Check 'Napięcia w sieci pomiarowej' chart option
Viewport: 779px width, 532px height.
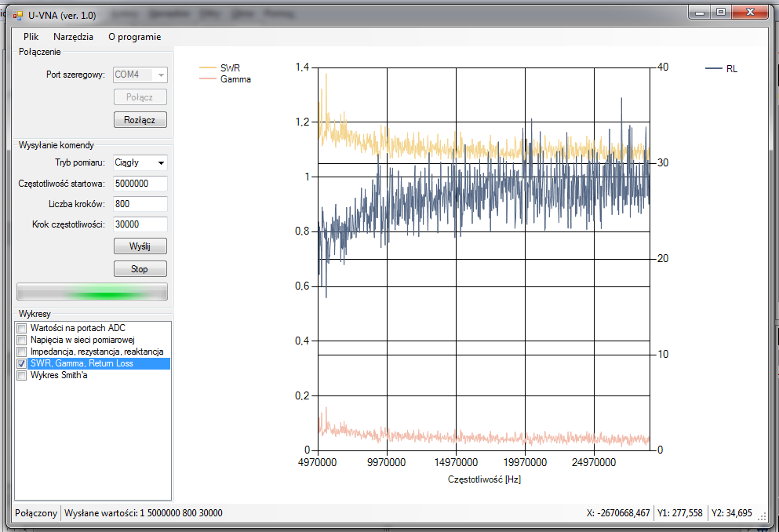click(22, 340)
